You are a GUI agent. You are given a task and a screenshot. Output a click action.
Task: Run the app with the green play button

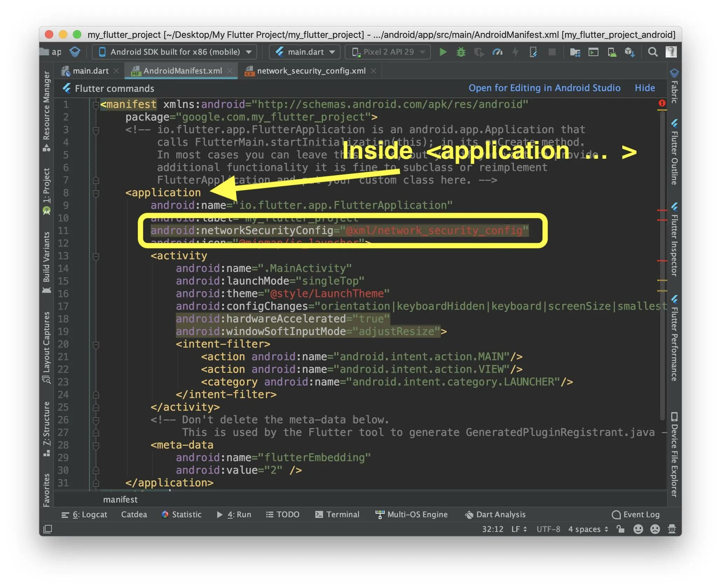coord(443,52)
